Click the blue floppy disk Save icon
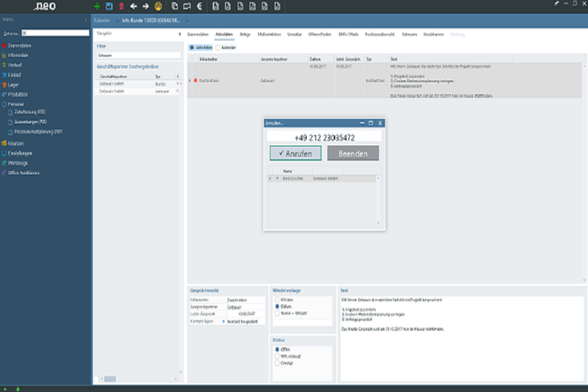This screenshot has height=392, width=588. [109, 6]
